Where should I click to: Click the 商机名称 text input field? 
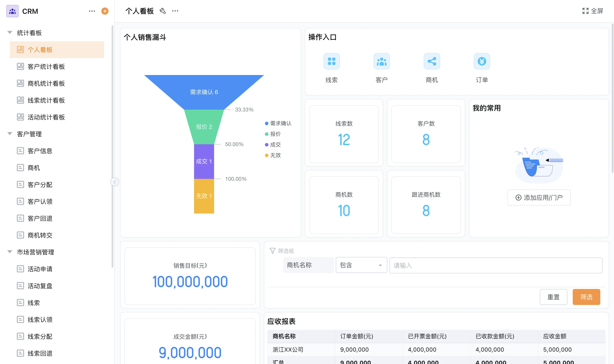(496, 265)
